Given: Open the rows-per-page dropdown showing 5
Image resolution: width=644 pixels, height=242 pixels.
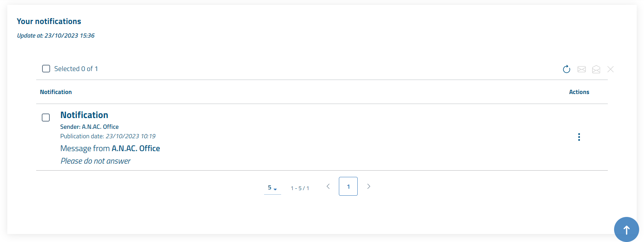Looking at the screenshot, I should point(272,188).
